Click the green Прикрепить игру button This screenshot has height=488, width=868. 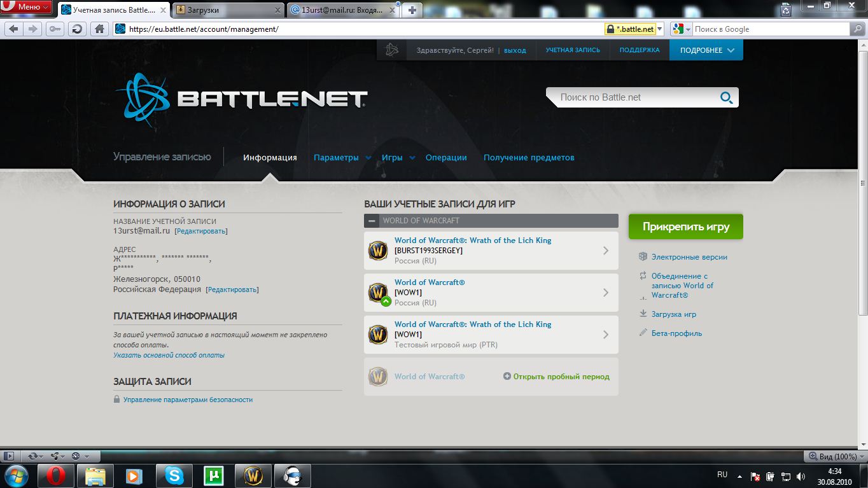[686, 227]
